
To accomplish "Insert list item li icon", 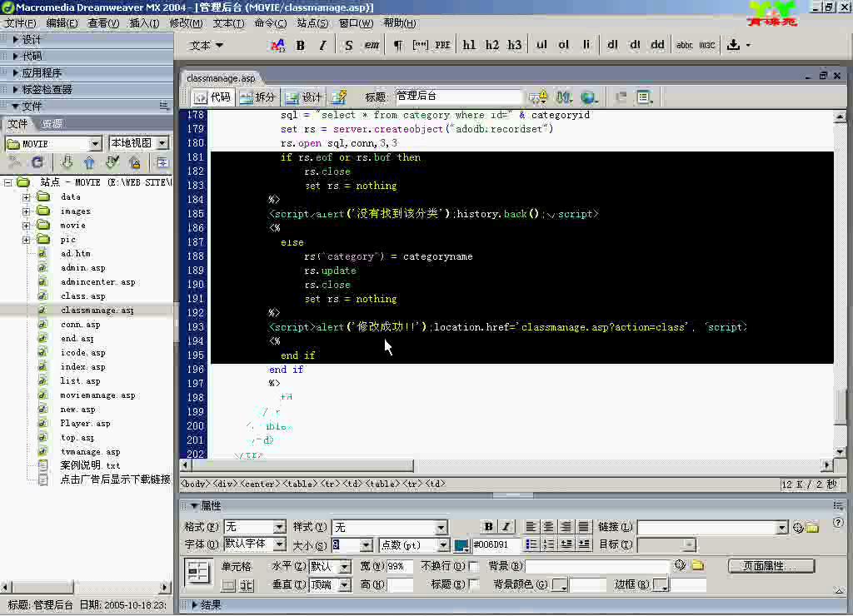I will pos(586,46).
